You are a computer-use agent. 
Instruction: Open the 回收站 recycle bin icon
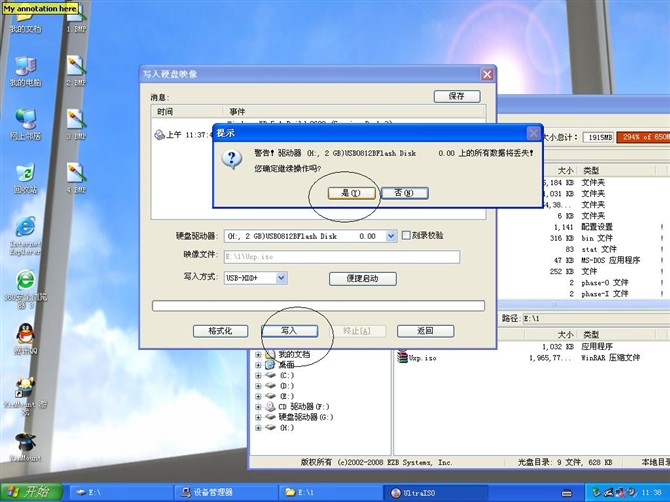tap(25, 173)
